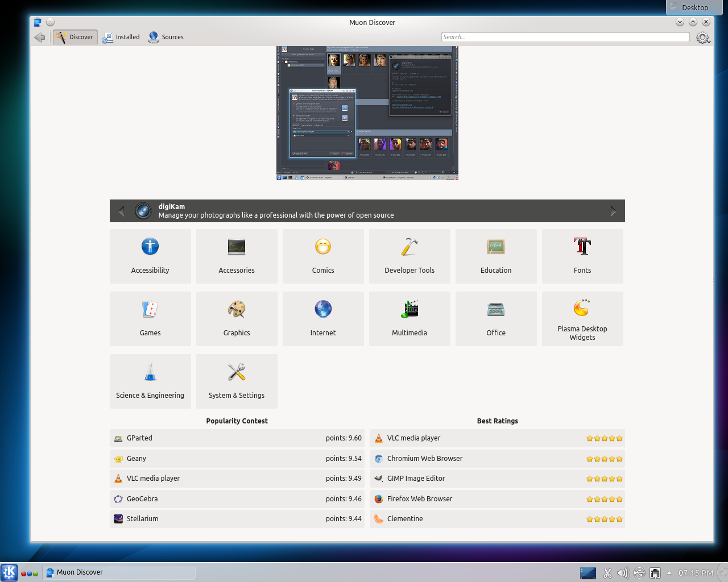Switch to the Installed tab
Screen dimensions: 728x582
point(121,37)
